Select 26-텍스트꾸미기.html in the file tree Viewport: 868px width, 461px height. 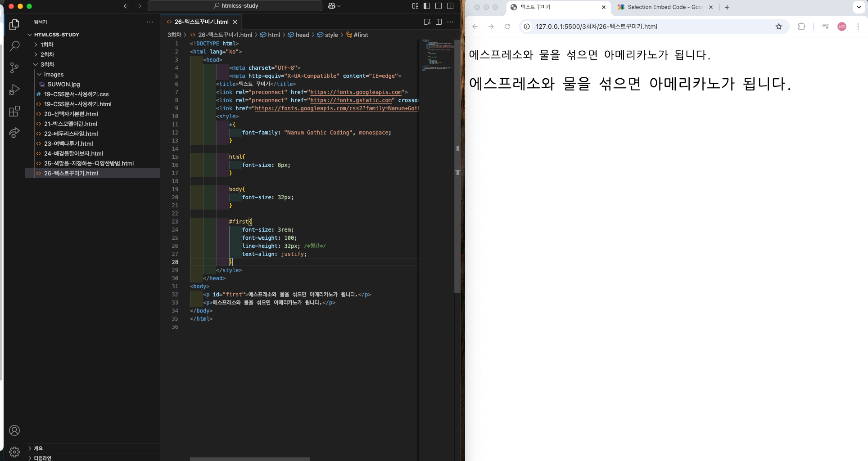(x=93, y=173)
